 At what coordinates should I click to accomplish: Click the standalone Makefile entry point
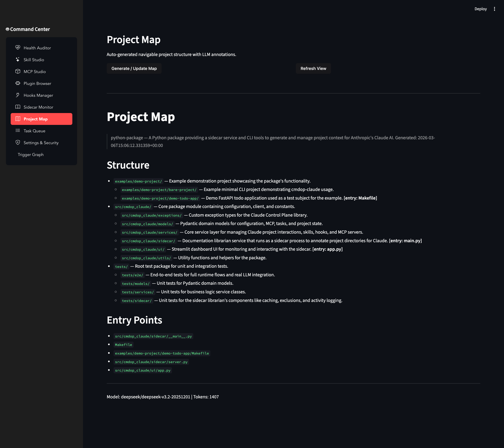[x=123, y=345]
